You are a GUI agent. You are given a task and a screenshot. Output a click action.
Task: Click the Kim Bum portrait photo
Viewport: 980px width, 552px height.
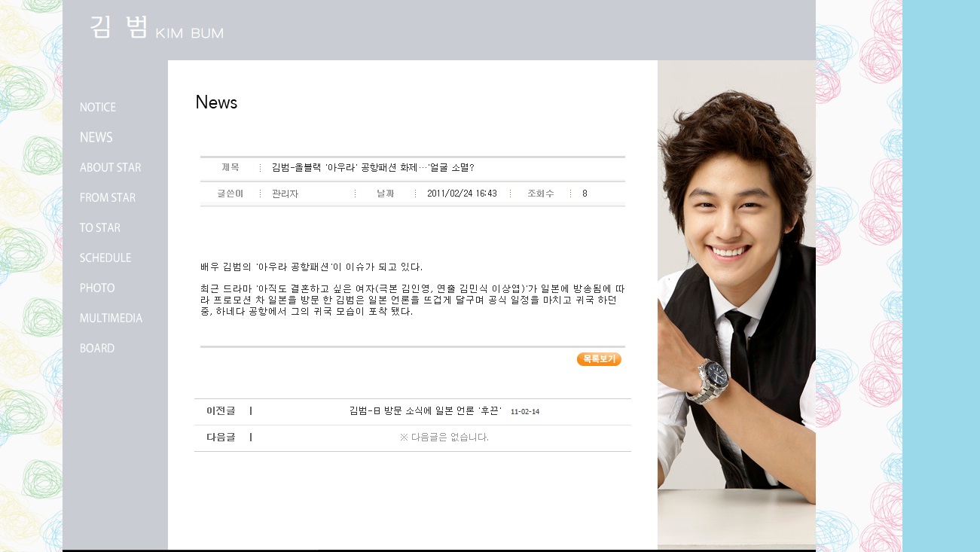[737, 305]
